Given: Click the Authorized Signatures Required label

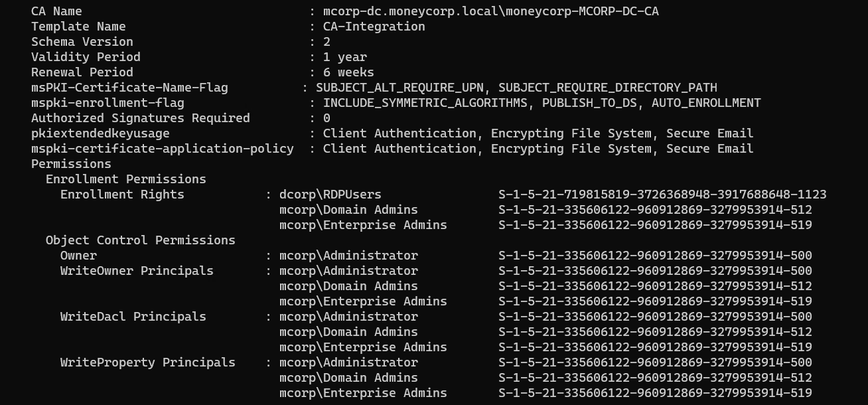Looking at the screenshot, I should pyautogui.click(x=141, y=118).
